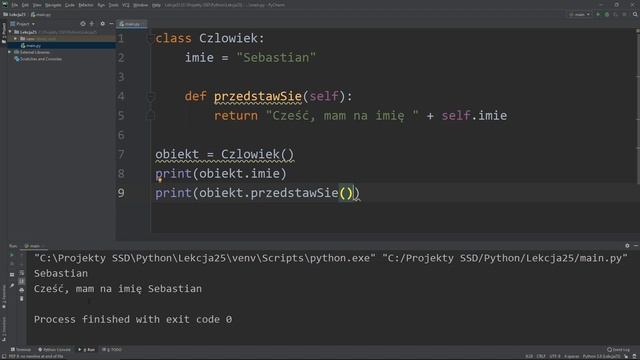Click the pin tab icon in Run panel

(12, 286)
